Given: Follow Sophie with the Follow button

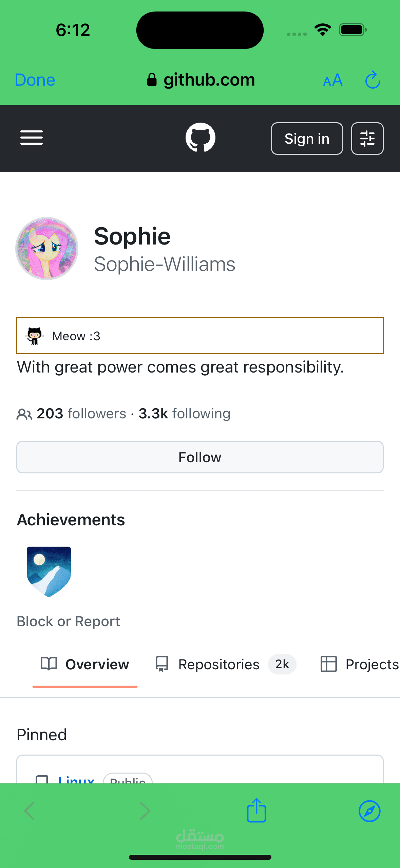Looking at the screenshot, I should pos(200,457).
